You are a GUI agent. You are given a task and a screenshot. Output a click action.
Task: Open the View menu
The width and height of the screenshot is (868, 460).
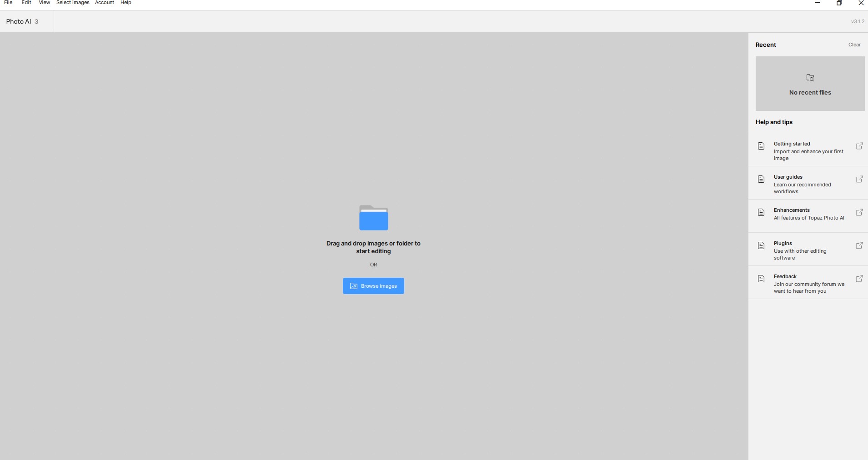point(45,3)
